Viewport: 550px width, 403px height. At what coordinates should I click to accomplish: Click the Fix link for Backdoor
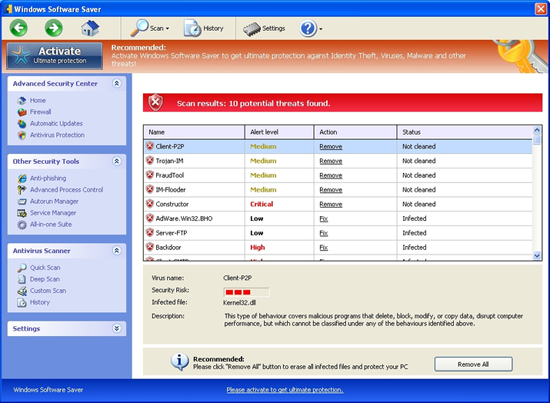(x=323, y=247)
